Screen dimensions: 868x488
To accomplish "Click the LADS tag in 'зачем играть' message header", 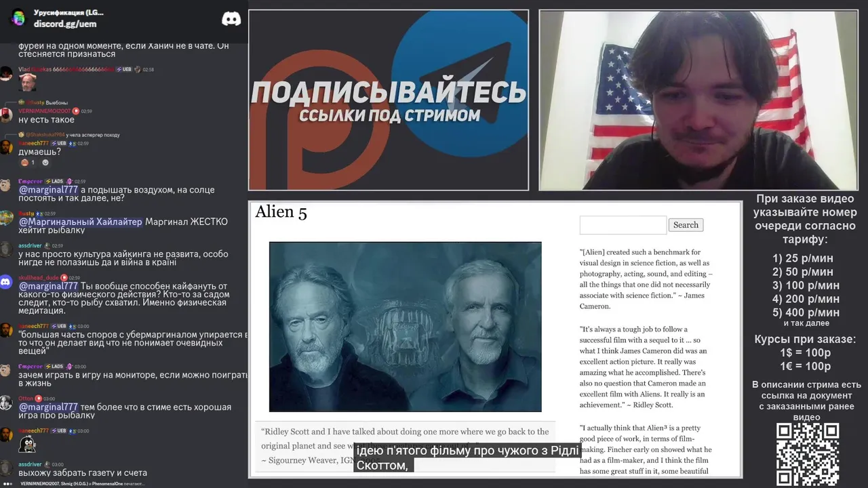I will coord(54,367).
